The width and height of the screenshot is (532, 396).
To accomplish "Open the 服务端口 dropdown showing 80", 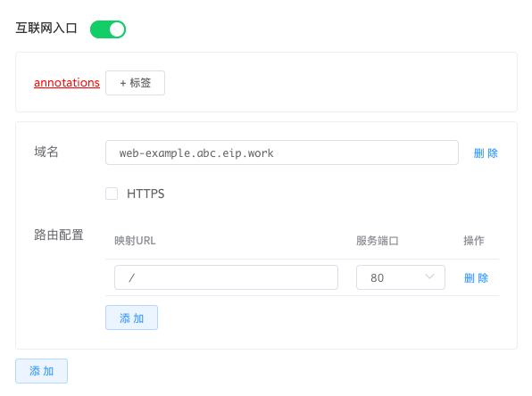I will [401, 277].
